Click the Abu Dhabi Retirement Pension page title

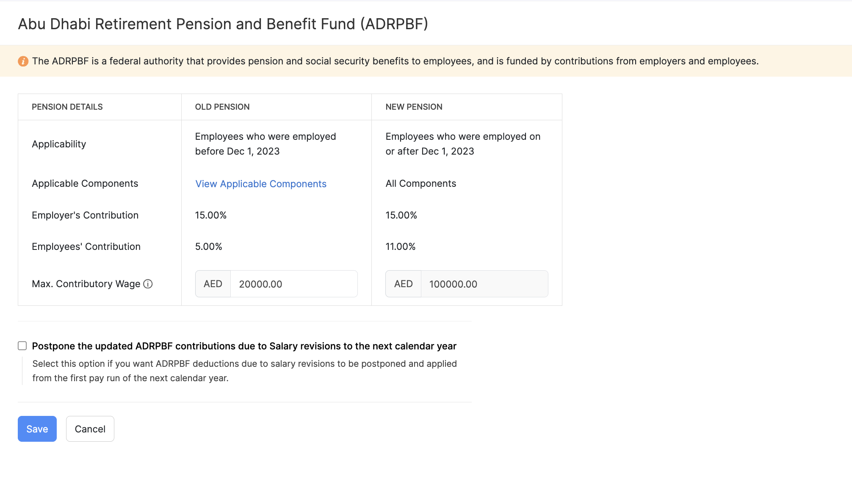point(223,24)
